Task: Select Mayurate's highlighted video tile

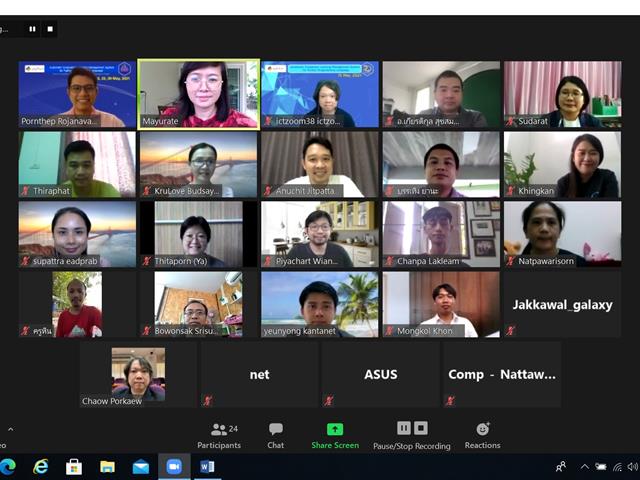Action: point(199,94)
